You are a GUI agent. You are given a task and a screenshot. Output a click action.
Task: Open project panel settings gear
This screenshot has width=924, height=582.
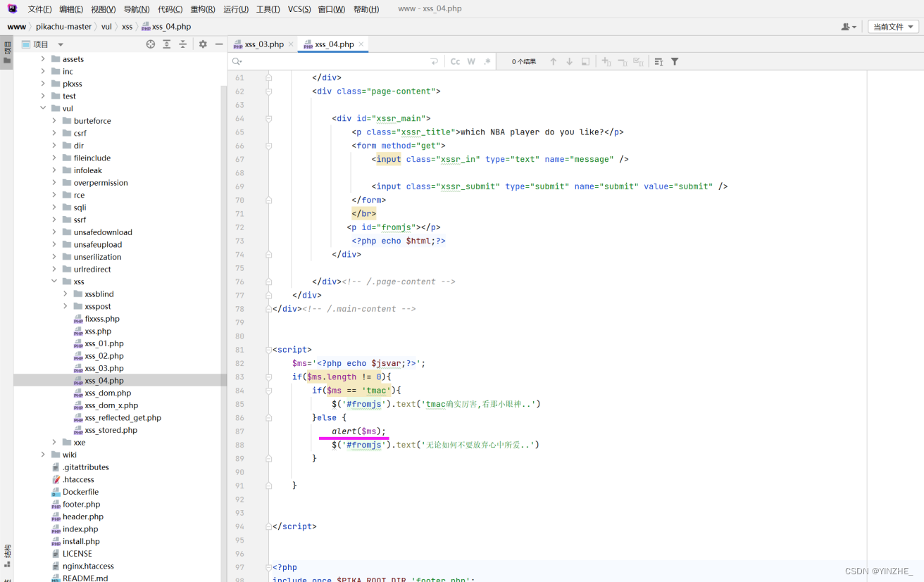click(203, 44)
